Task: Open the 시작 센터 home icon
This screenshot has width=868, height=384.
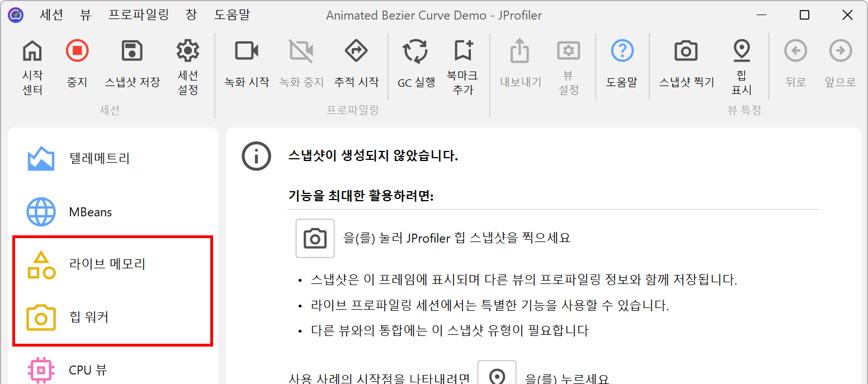Action: [32, 51]
